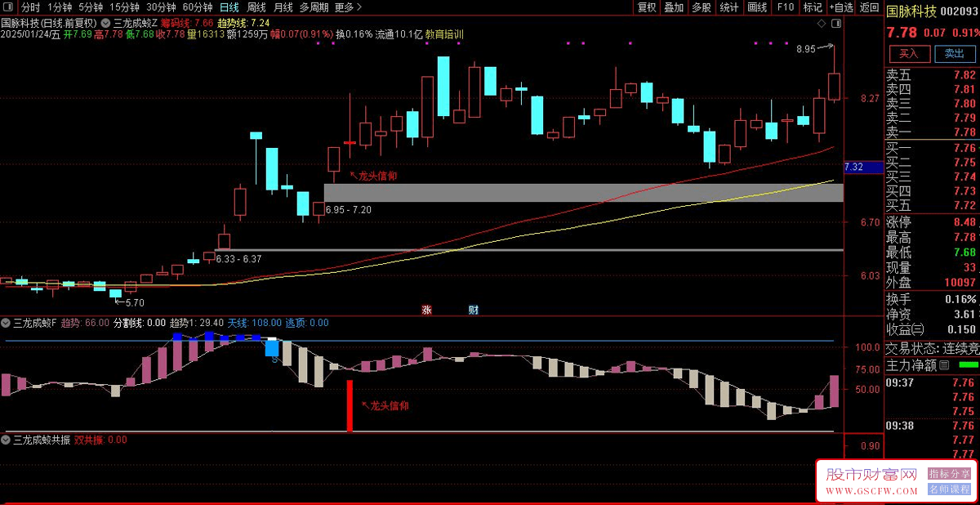Open the 多周期 multi-period view

(x=314, y=7)
